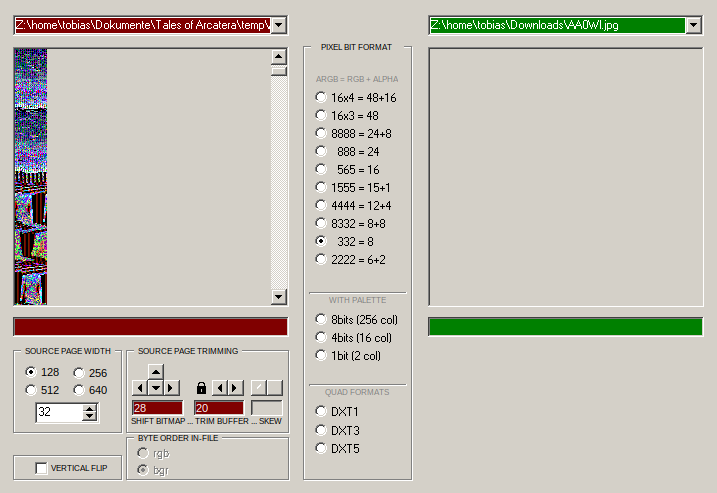
Task: Select bgr byte order
Action: 153,470
